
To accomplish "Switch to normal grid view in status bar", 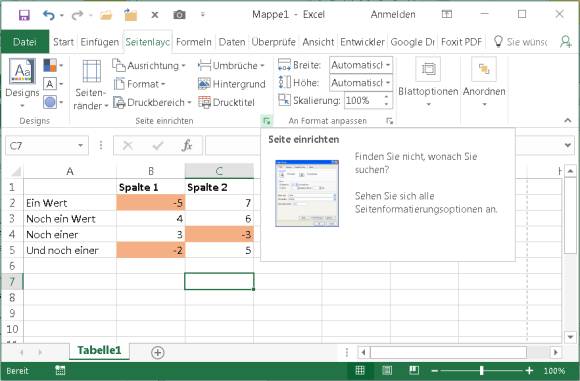I will pos(360,370).
